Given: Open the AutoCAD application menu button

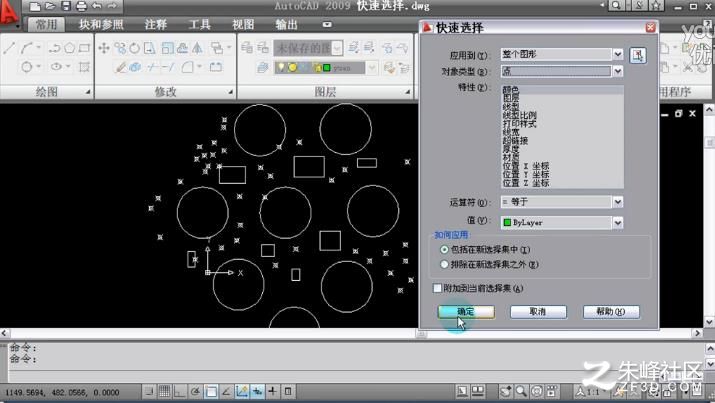Looking at the screenshot, I should [9, 13].
